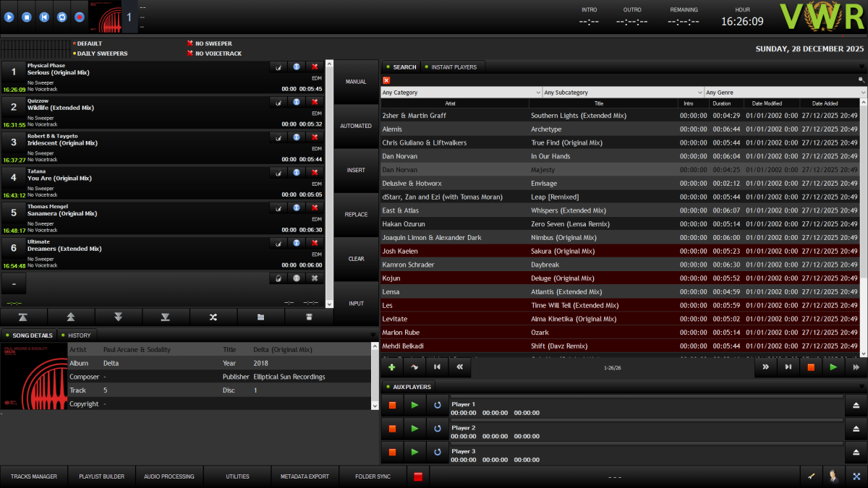
Task: Shuffle the playlist using the crossed-arrows icon
Action: tap(214, 317)
